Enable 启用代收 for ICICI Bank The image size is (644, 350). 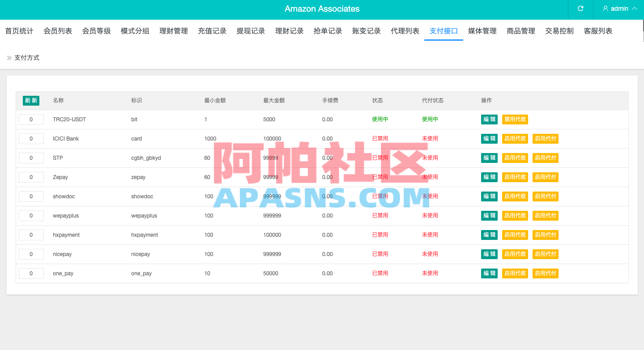coord(515,139)
